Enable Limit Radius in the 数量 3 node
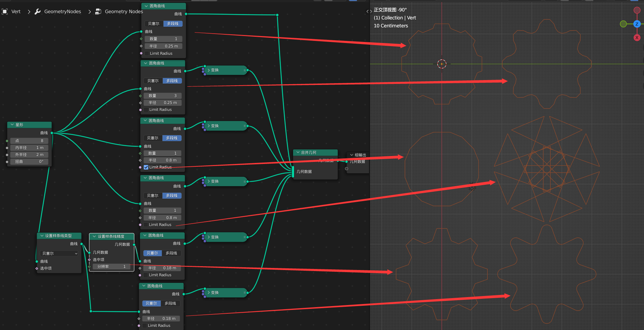 point(146,110)
